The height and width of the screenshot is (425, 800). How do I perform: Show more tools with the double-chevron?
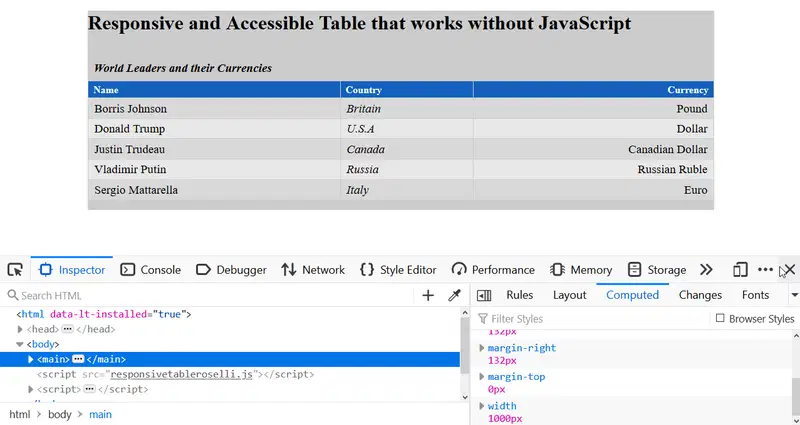pyautogui.click(x=706, y=269)
